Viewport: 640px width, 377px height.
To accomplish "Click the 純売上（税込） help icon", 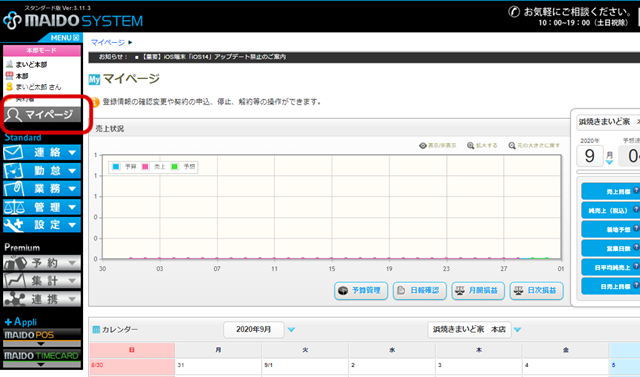I will pyautogui.click(x=636, y=209).
